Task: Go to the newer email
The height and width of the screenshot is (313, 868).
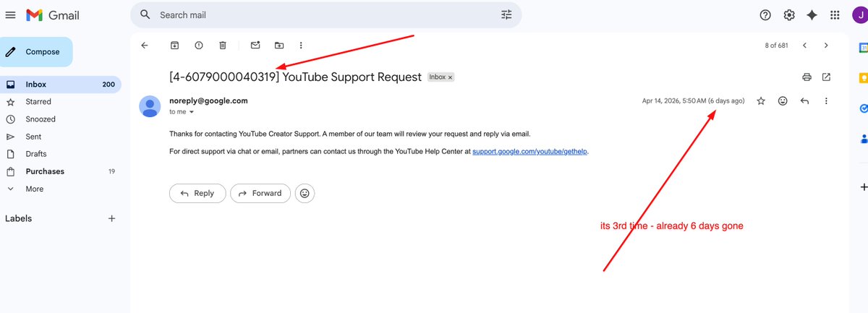Action: click(804, 45)
